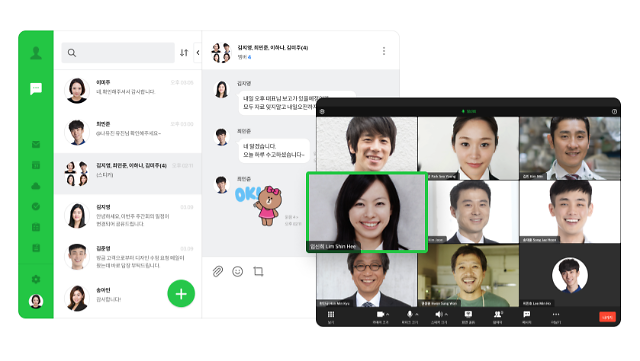Viewport: 640px width, 361px height.
Task: Expand microphone options arrow beside the mic icon
Action: [x=417, y=314]
